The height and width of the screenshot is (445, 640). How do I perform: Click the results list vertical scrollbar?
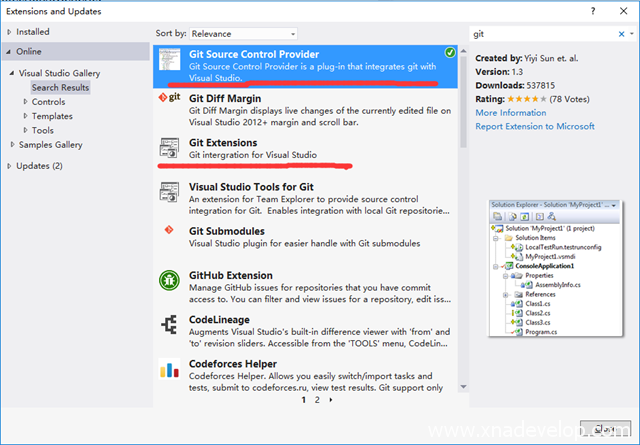462,200
